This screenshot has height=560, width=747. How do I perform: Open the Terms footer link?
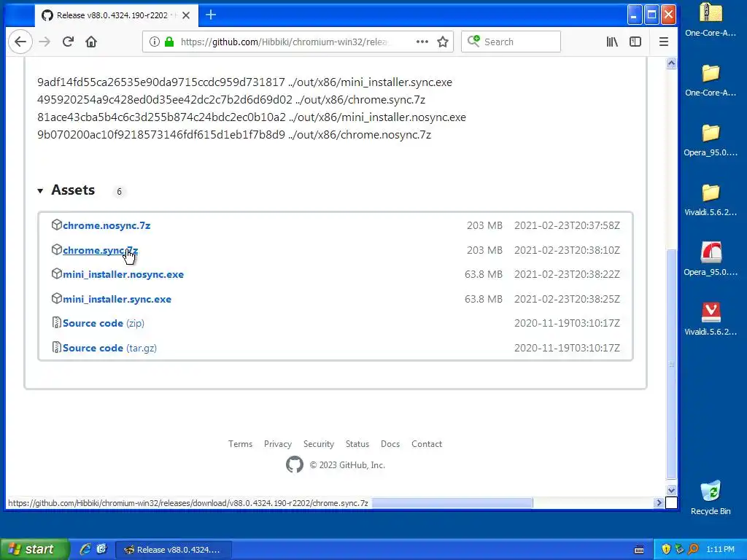click(240, 444)
